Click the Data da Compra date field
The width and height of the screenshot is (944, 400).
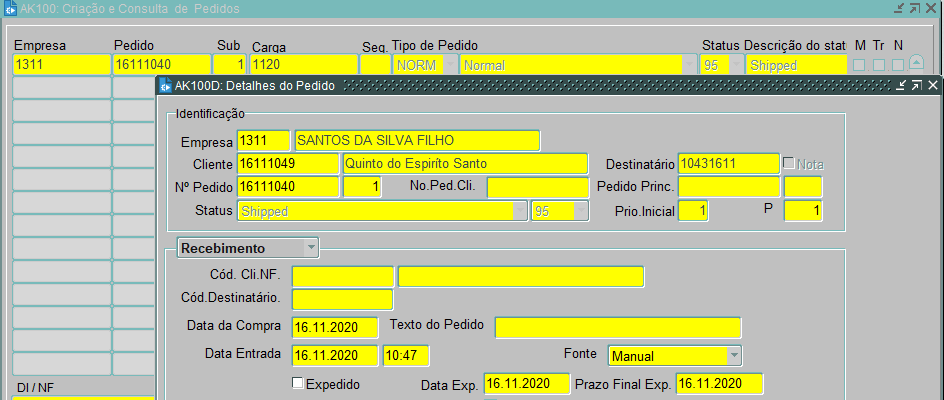[335, 327]
